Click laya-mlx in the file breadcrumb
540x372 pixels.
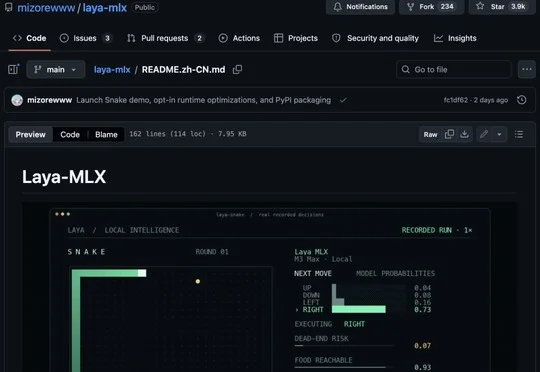click(112, 70)
